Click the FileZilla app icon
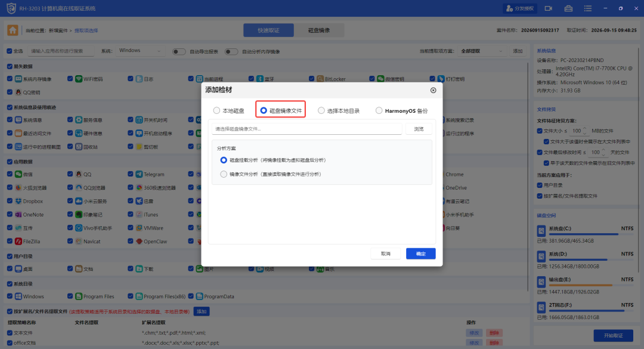This screenshot has width=644, height=349. [18, 241]
